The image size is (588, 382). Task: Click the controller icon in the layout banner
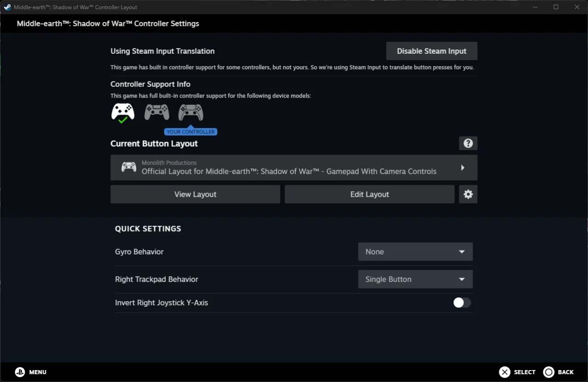click(x=128, y=167)
